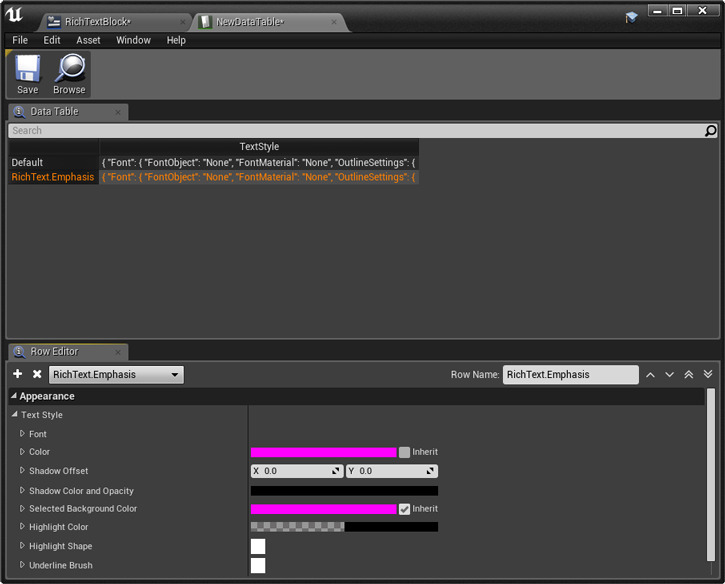Open the Asset menu
Image resolution: width=725 pixels, height=584 pixels.
point(88,40)
